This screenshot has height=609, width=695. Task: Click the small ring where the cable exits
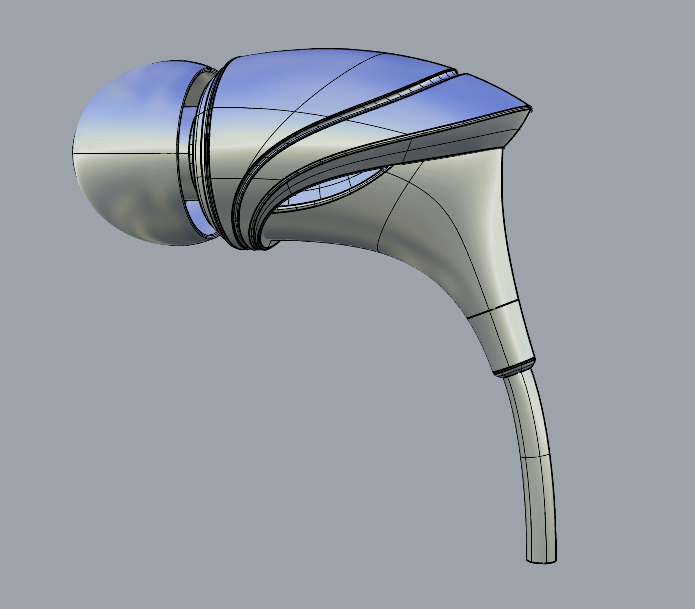(514, 367)
